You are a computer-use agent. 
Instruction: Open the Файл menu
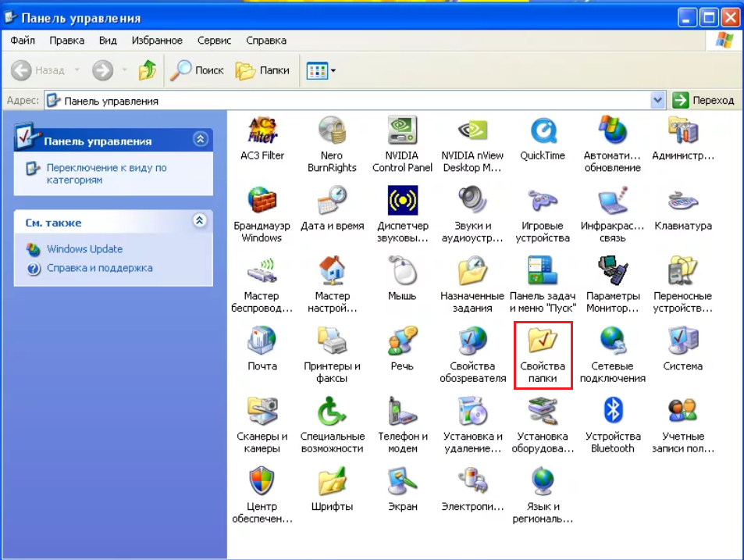click(x=23, y=41)
